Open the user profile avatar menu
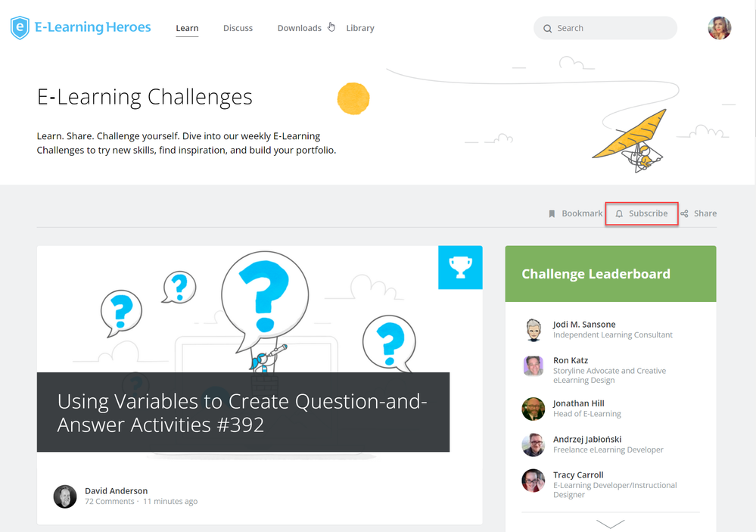The image size is (756, 532). pos(719,28)
